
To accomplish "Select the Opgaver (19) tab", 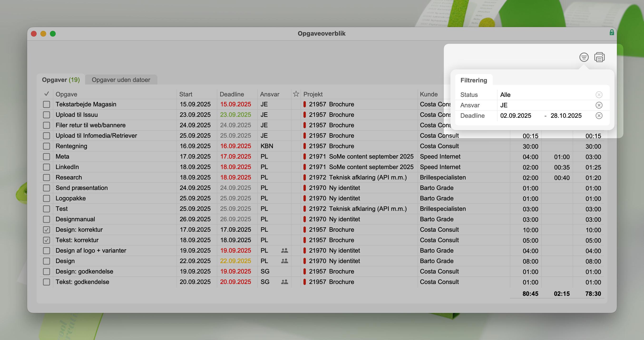I will [x=61, y=80].
